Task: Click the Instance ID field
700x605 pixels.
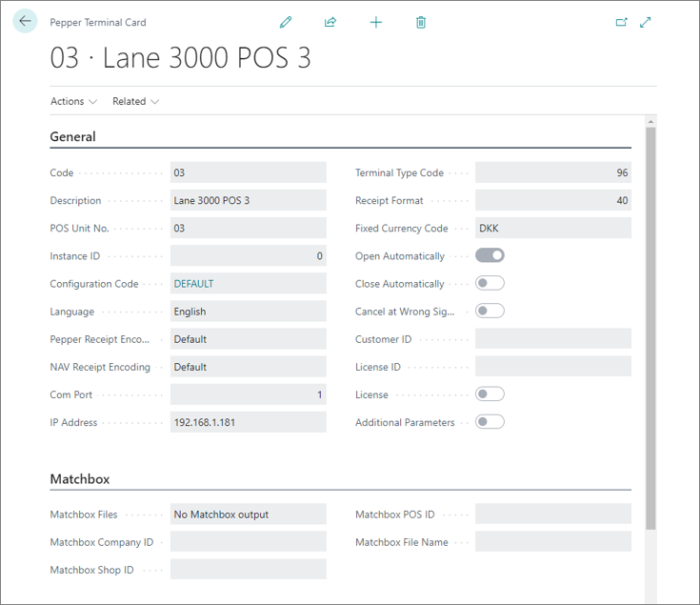Action: click(x=249, y=255)
